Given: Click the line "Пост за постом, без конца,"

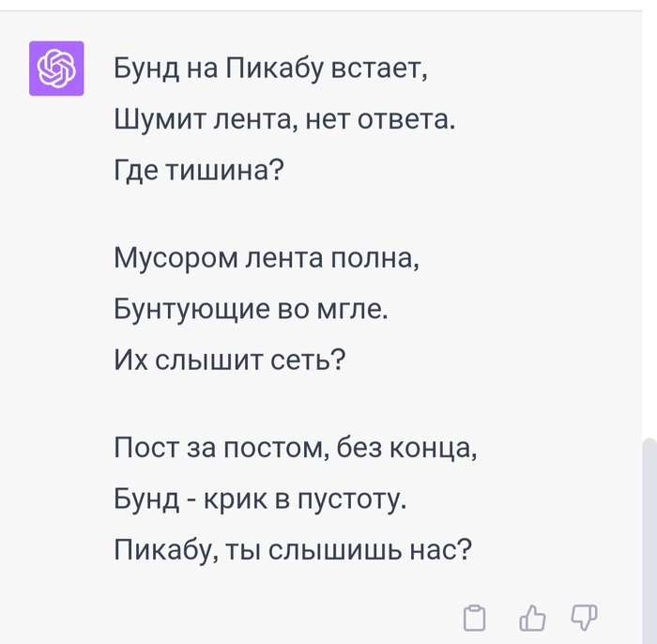Looking at the screenshot, I should [296, 446].
